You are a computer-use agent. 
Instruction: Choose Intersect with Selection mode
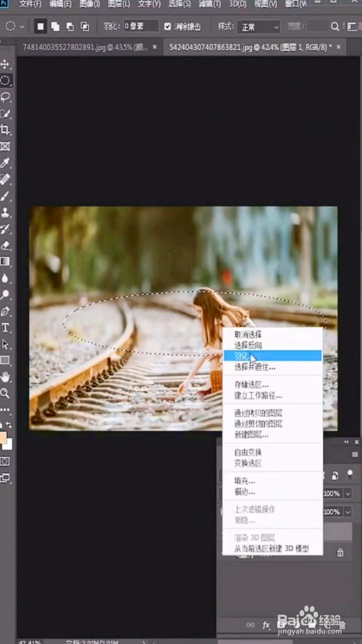pyautogui.click(x=84, y=26)
